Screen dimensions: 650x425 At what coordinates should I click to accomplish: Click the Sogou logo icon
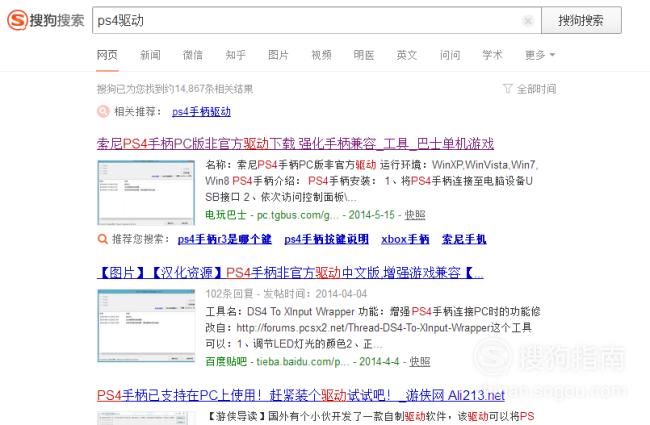pyautogui.click(x=17, y=20)
